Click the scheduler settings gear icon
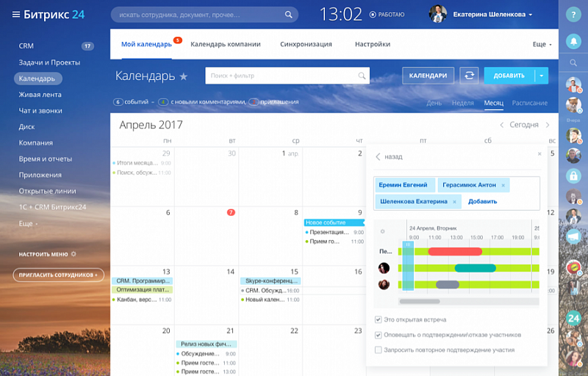Screen dimensions: 588x376 [x=382, y=231]
